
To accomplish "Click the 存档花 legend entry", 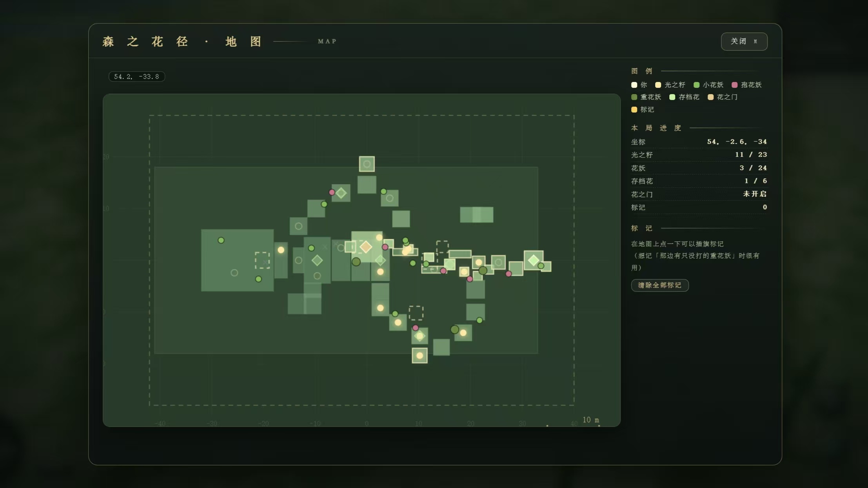I will click(x=684, y=97).
